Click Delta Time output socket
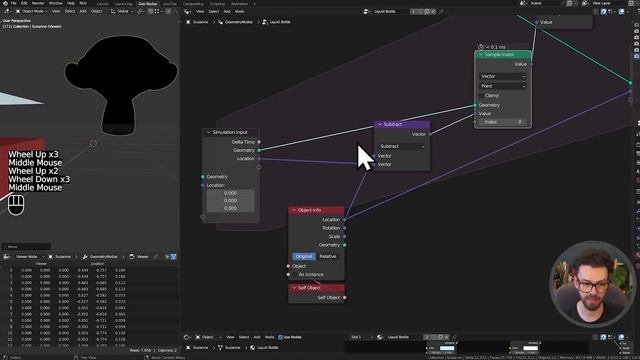 (x=259, y=142)
